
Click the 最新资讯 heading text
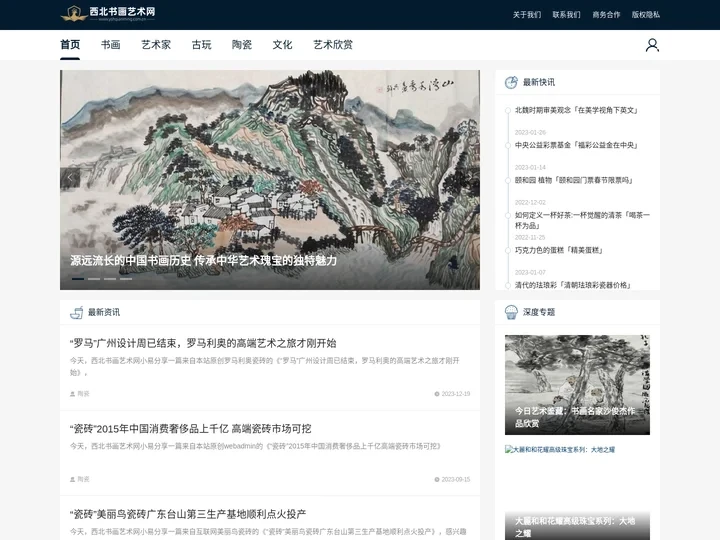(104, 312)
